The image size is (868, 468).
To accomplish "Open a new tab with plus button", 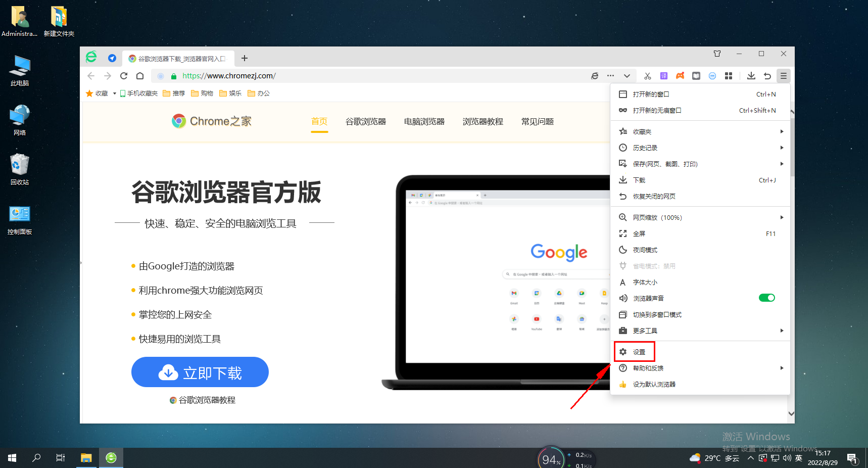I will coord(245,58).
